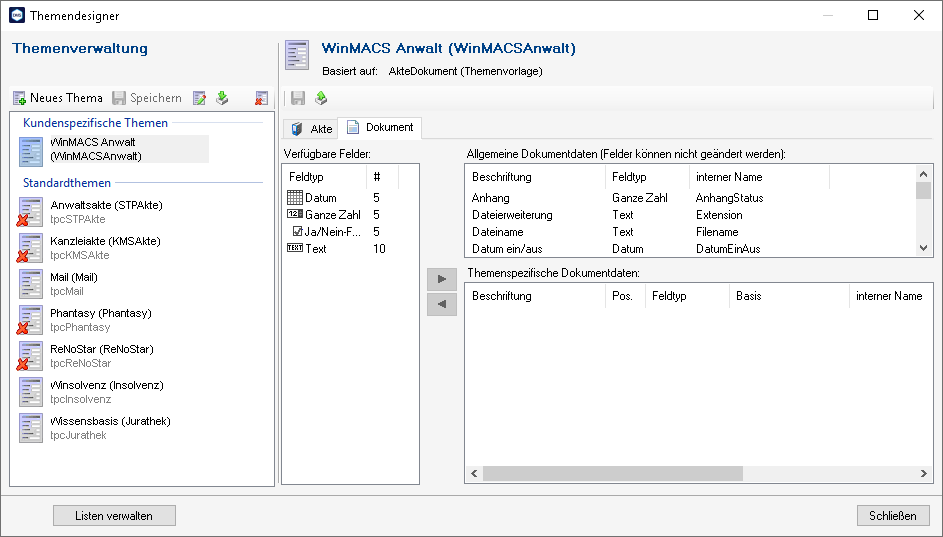This screenshot has height=537, width=943.
Task: Click Feldtyp header in Themenspezifische Dokumentdaten
Action: point(687,296)
